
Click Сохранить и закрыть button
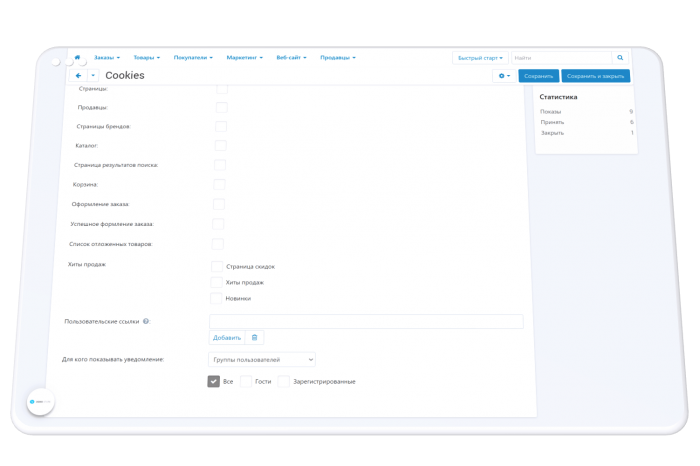tap(596, 76)
